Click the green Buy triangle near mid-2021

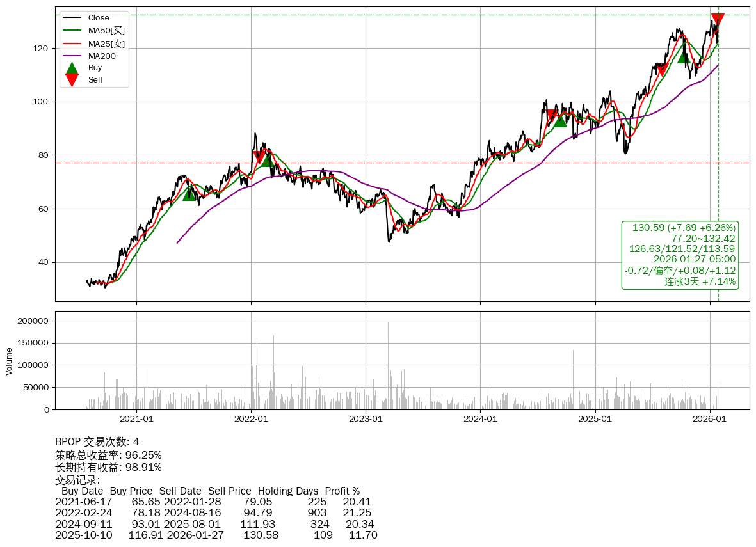coord(189,193)
